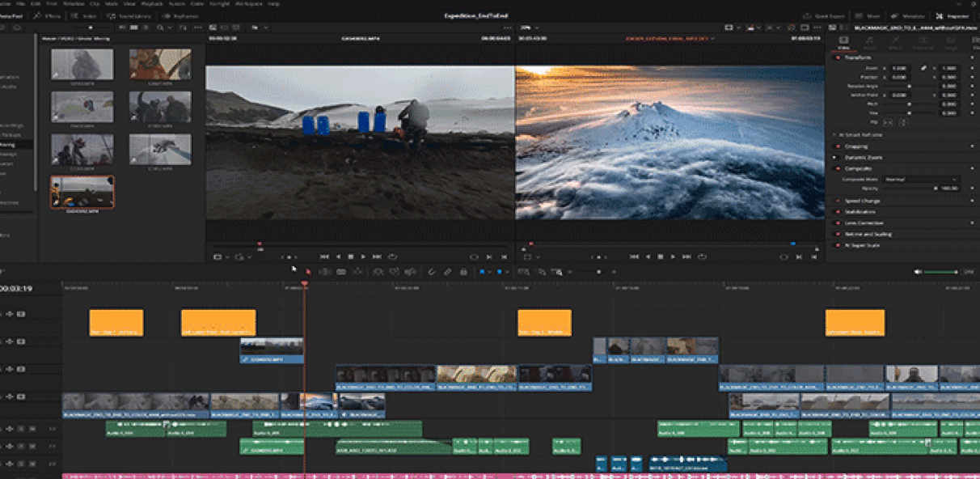The width and height of the screenshot is (980, 479).
Task: Enable the Stabilization setting in the Inspector
Action: tap(836, 212)
